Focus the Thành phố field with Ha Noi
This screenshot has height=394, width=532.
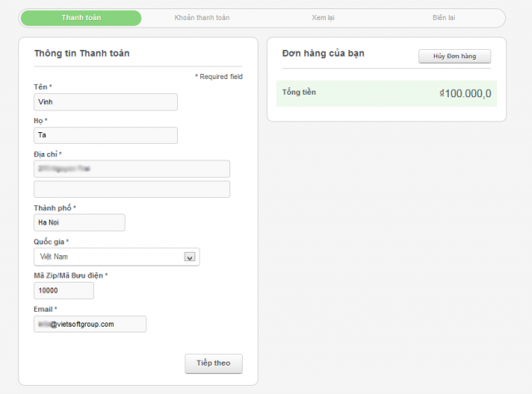coord(79,223)
